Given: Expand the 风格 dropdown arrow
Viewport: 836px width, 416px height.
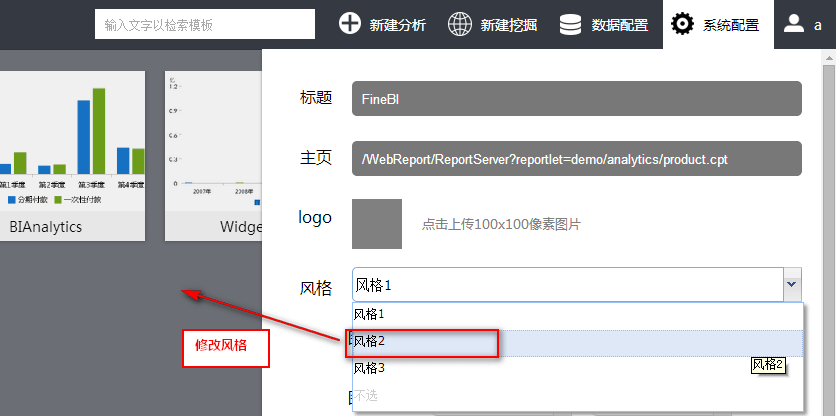Looking at the screenshot, I should (x=791, y=285).
